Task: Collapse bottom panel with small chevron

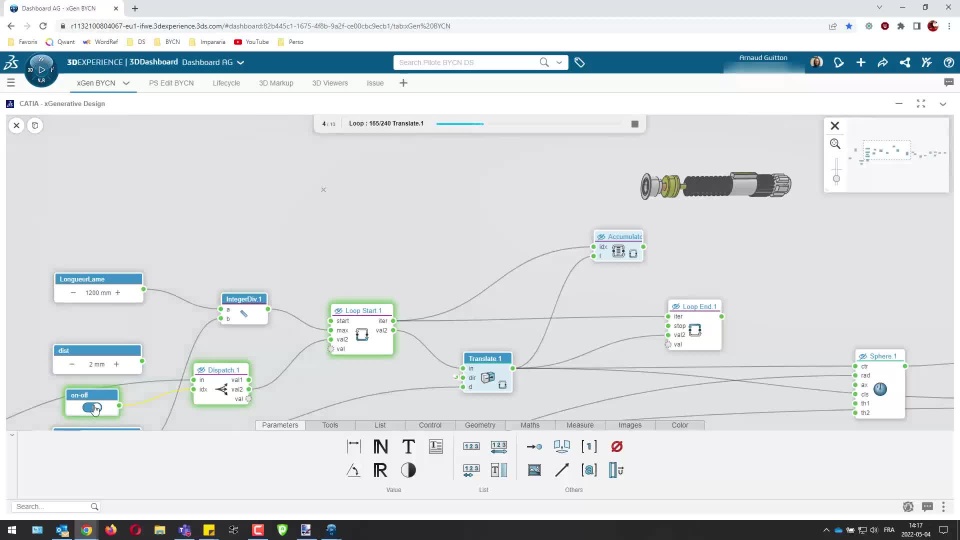Action: tap(12, 435)
